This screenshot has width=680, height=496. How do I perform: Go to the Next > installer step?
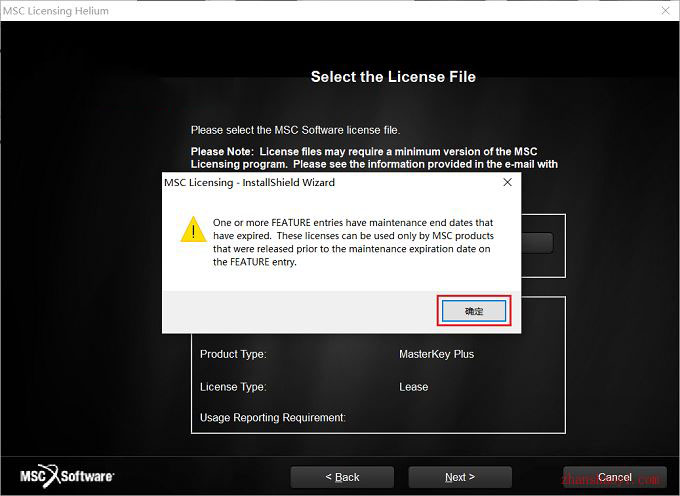pyautogui.click(x=460, y=477)
